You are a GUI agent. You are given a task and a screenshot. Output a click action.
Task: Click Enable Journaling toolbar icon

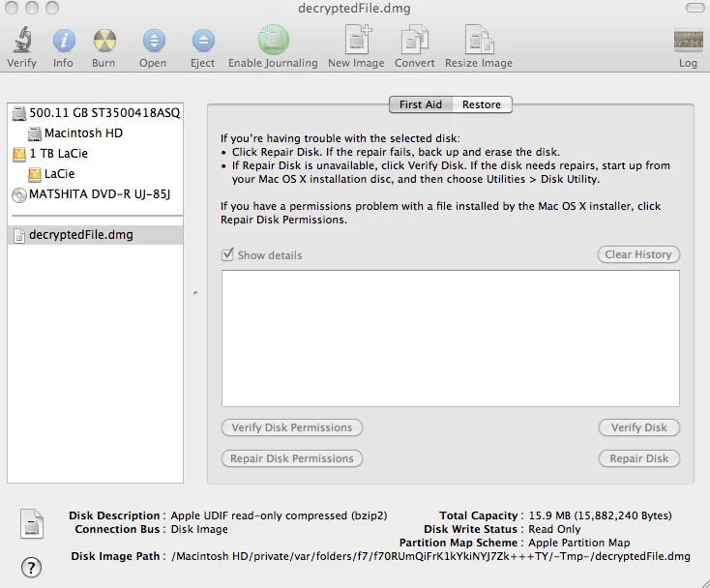(x=274, y=40)
